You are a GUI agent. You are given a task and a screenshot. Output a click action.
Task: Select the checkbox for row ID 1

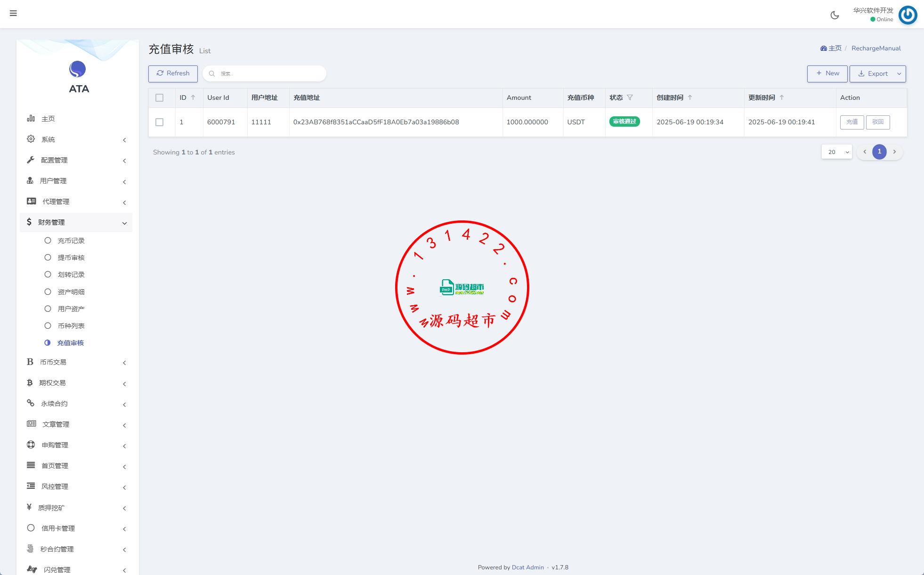click(159, 122)
